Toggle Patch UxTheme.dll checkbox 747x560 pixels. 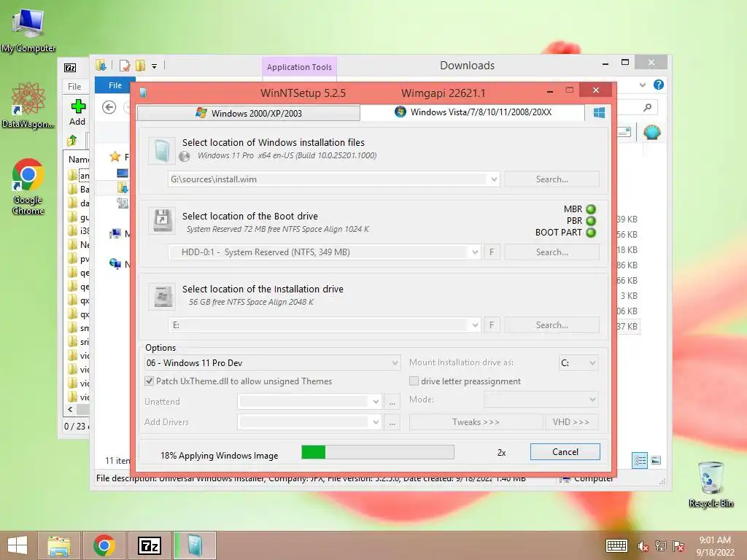[x=150, y=381]
